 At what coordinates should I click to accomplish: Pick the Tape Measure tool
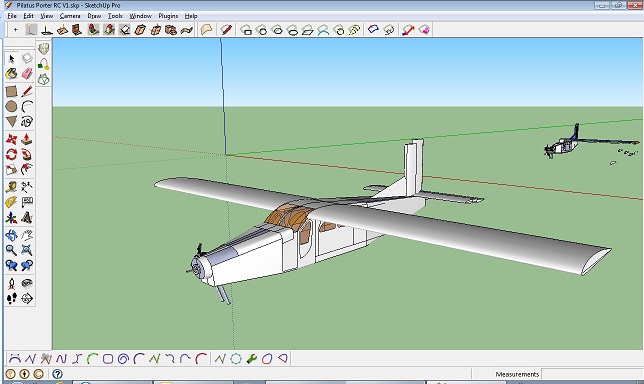[x=12, y=187]
